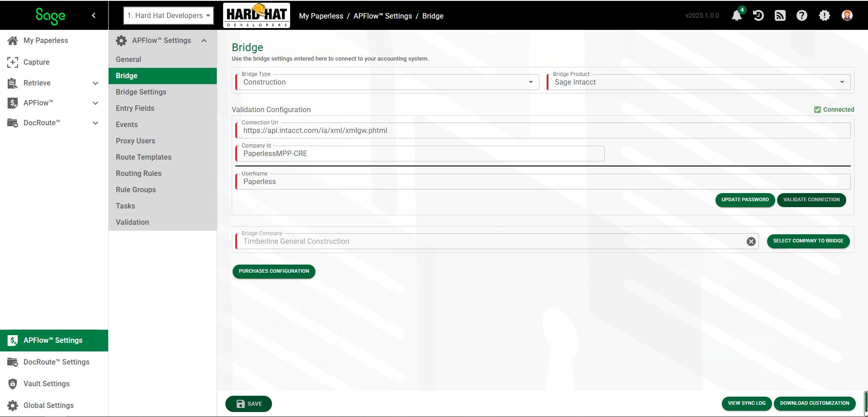Open Vault Settings in sidebar
The height and width of the screenshot is (417, 868).
[54, 384]
